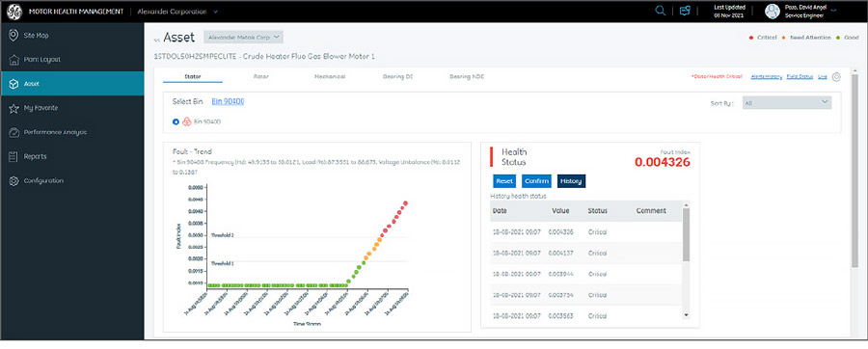Click the history table vertical scrollbar thumb

[687, 234]
